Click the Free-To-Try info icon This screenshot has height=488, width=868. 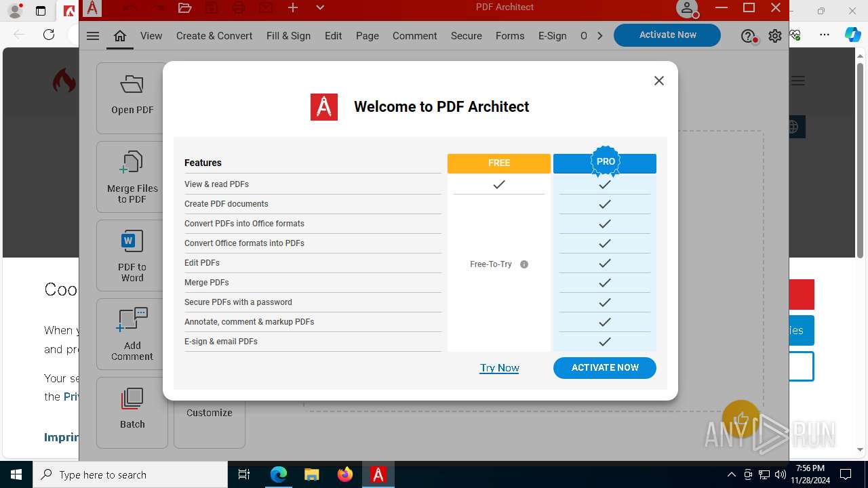[x=524, y=264]
